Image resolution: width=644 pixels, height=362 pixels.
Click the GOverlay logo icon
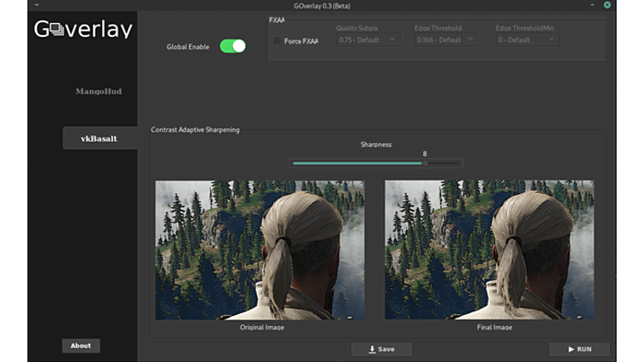pos(57,30)
